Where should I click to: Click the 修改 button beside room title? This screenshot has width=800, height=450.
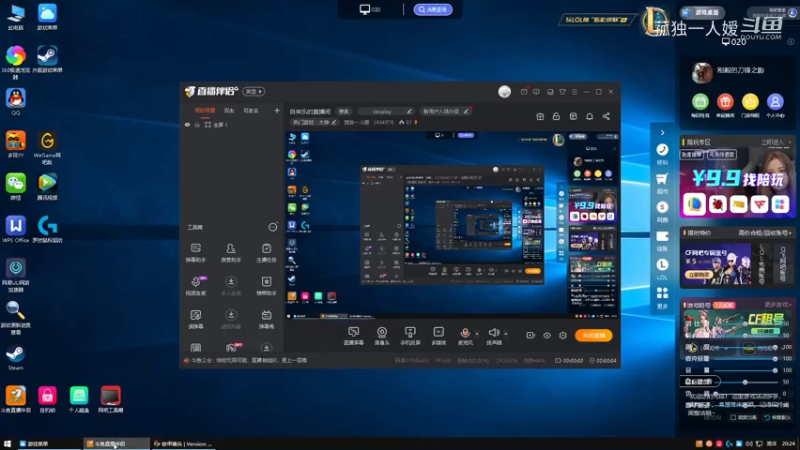pyautogui.click(x=343, y=111)
